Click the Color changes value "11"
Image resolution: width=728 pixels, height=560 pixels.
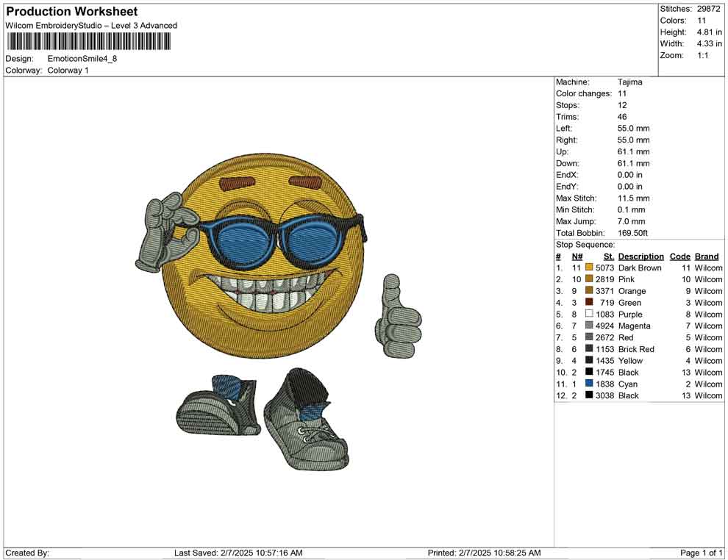tap(622, 94)
